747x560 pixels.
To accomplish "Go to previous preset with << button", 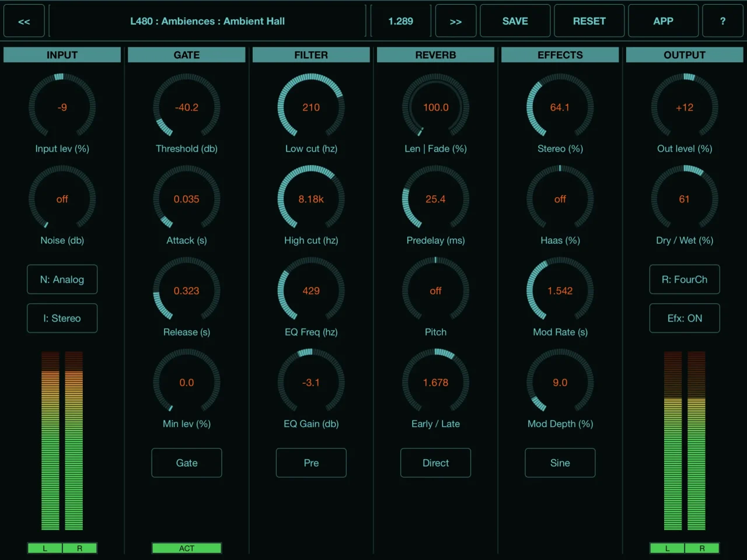I will pyautogui.click(x=24, y=21).
